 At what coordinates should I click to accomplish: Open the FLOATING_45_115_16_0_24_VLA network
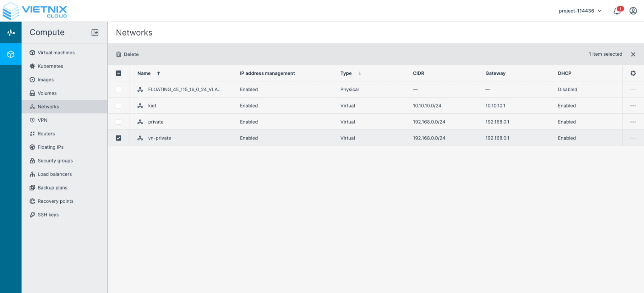pos(185,90)
